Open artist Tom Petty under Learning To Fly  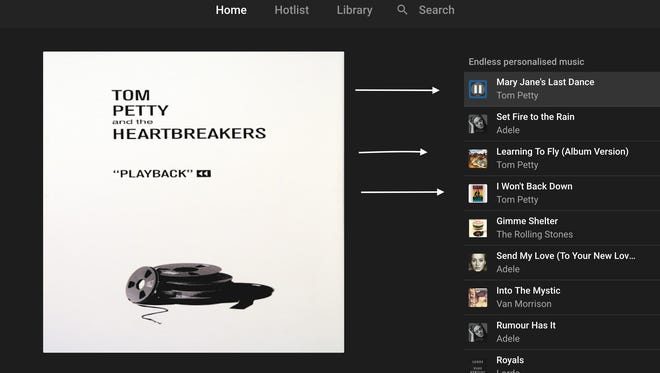(x=517, y=165)
